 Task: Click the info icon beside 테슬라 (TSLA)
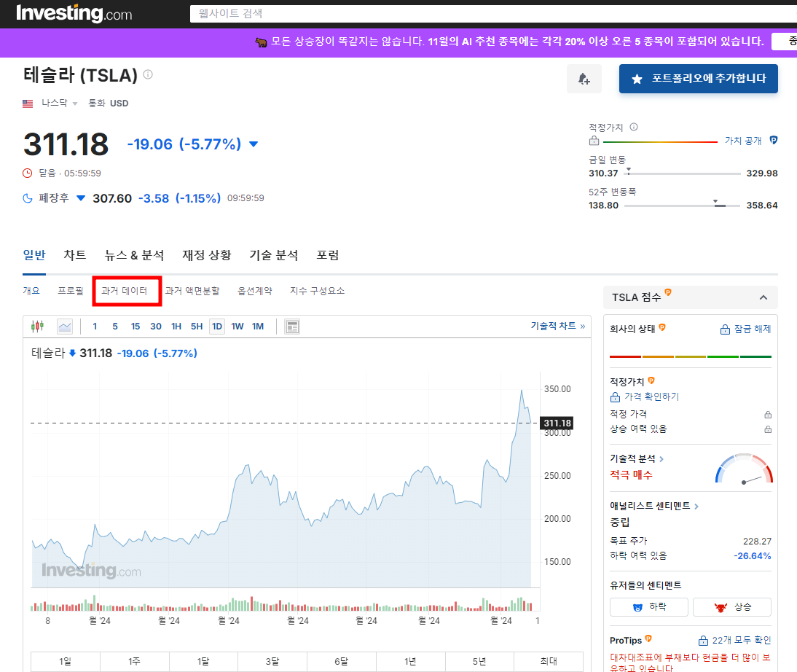[x=148, y=75]
